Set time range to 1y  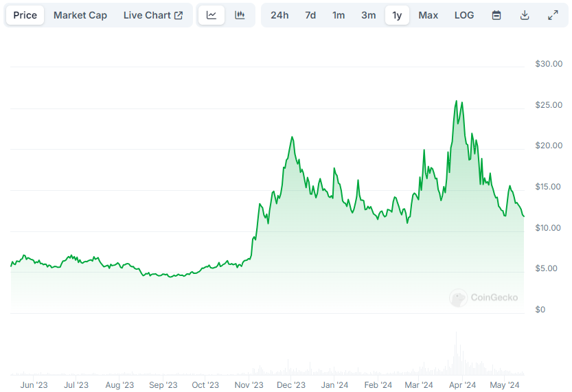pos(397,15)
